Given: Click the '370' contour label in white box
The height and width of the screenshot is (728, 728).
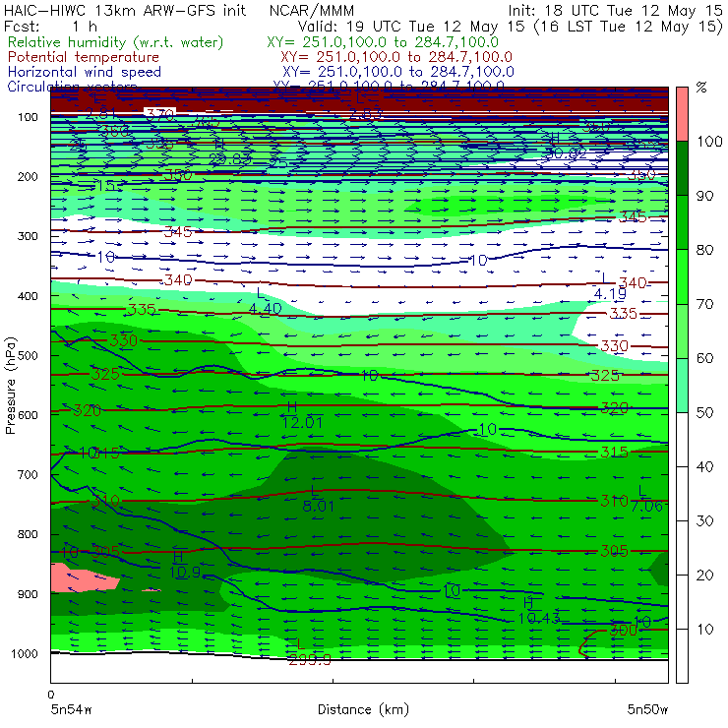Looking at the screenshot, I should tap(159, 114).
